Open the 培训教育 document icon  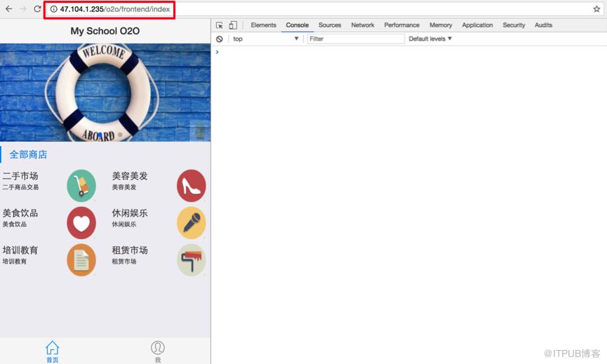point(81,260)
